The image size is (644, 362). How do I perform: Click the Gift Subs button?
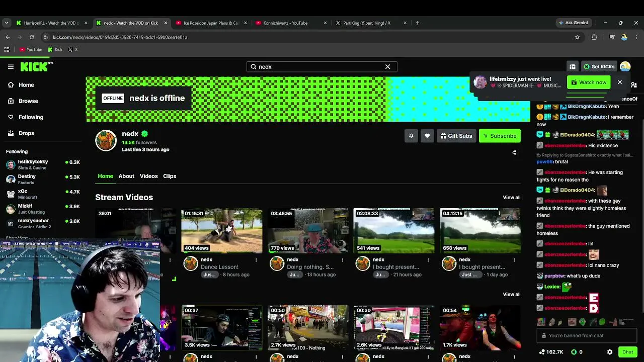[x=456, y=136]
